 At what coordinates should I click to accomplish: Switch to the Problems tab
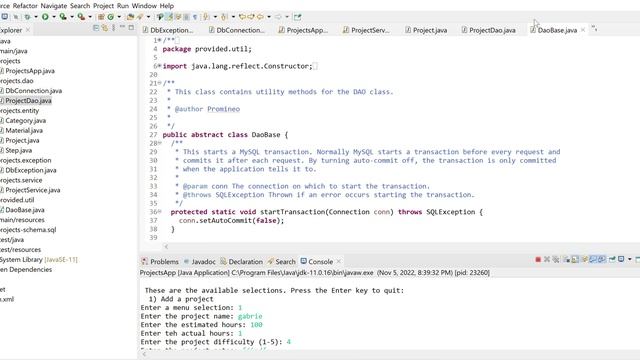click(160, 262)
